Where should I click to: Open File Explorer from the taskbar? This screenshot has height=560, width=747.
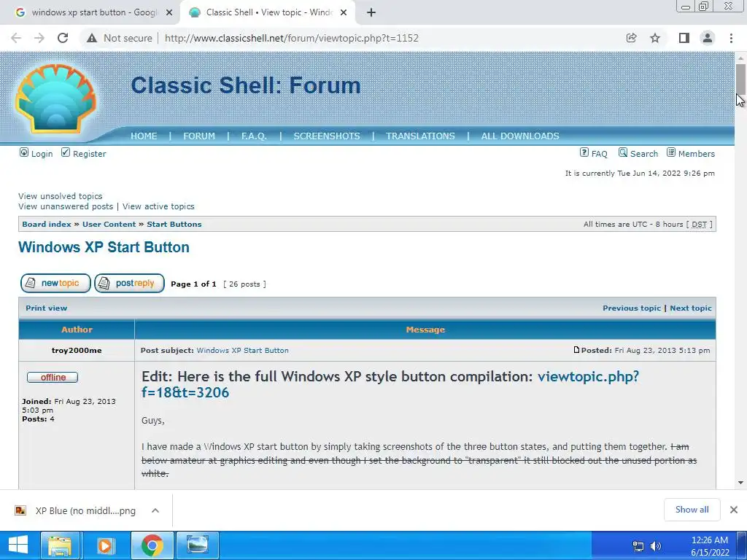[x=60, y=545]
